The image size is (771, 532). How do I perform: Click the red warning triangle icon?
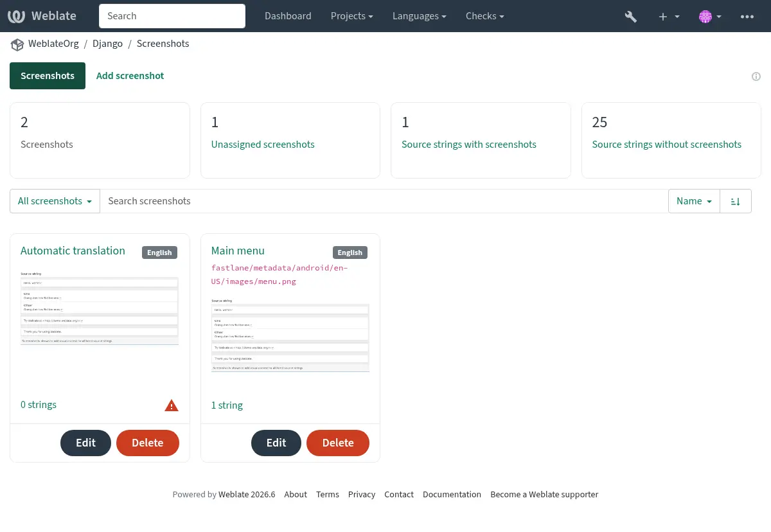tap(172, 405)
